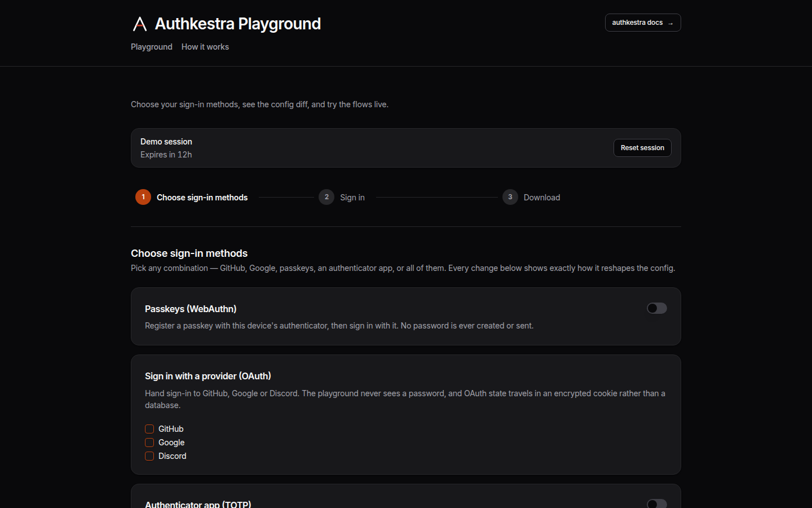
Task: Check the Google provider checkbox
Action: coord(149,443)
